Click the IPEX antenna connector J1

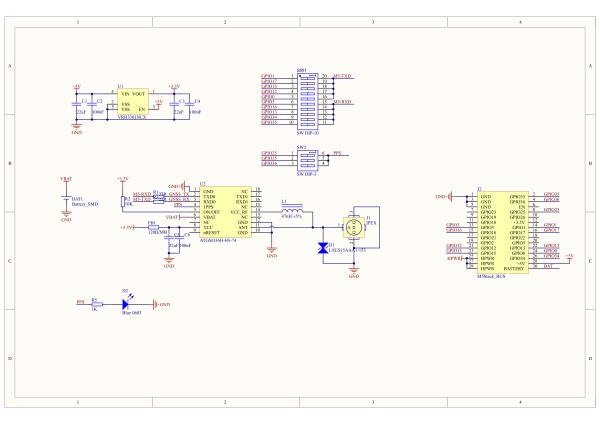coord(352,229)
